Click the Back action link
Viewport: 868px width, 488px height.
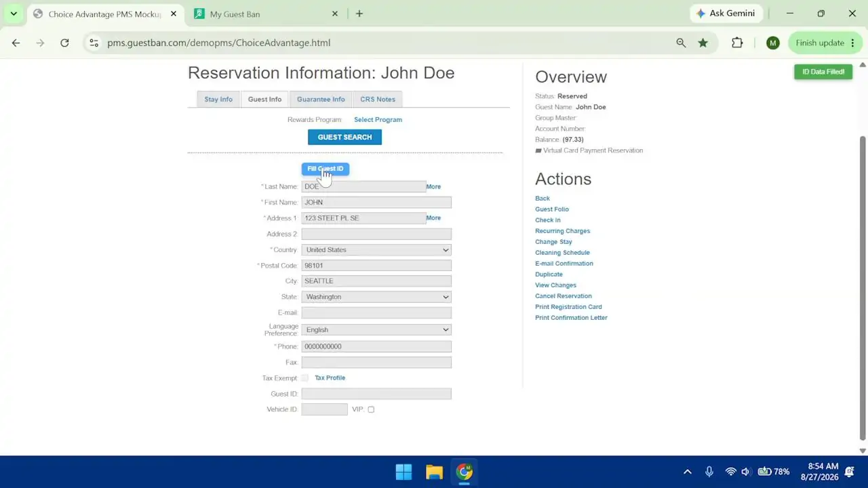tap(542, 199)
